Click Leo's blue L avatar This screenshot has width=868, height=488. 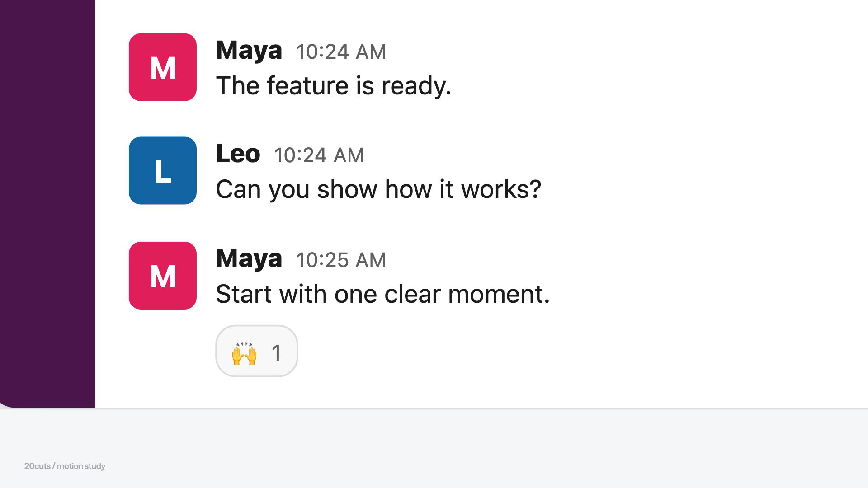tap(163, 171)
